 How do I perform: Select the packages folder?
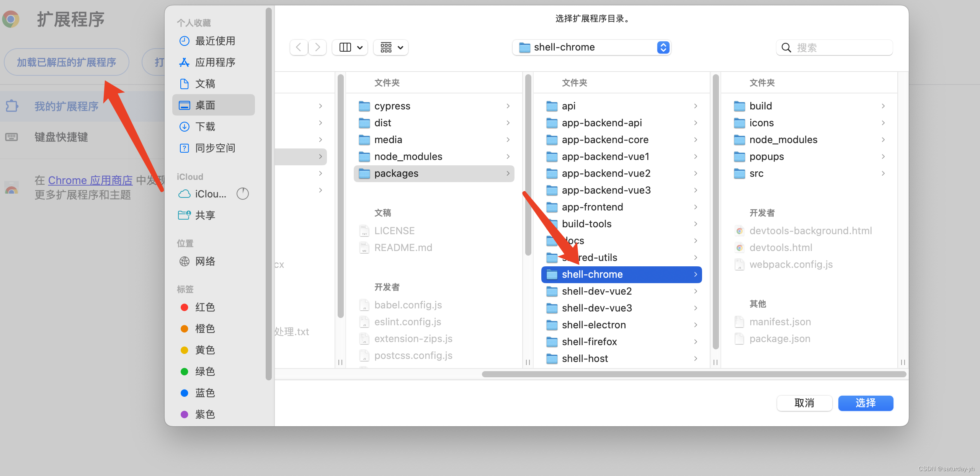[x=396, y=173]
